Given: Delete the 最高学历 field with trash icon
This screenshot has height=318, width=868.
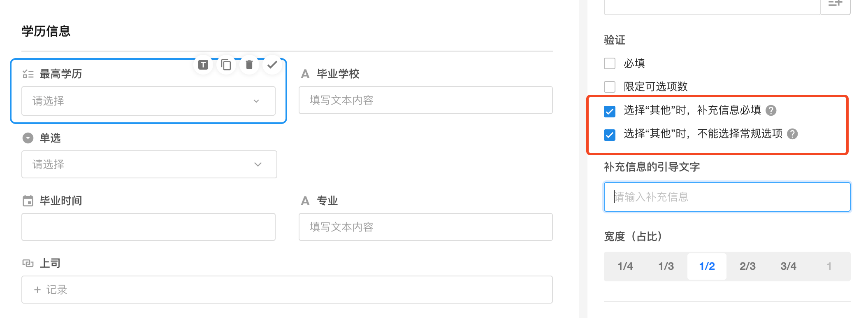Looking at the screenshot, I should tap(249, 65).
